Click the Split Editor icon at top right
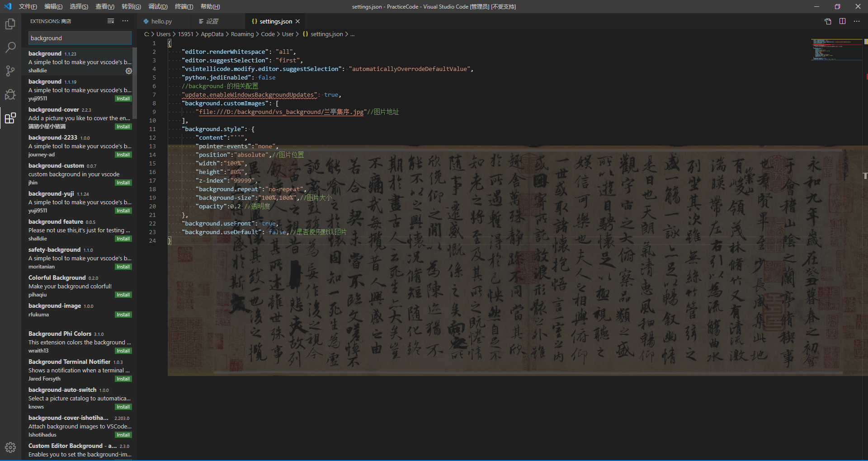This screenshot has width=868, height=461. click(842, 21)
